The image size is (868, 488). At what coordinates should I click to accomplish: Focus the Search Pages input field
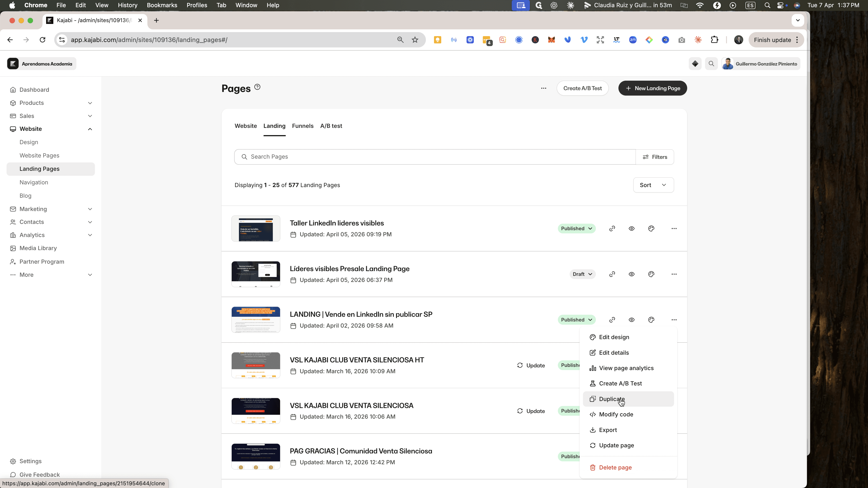coord(435,157)
